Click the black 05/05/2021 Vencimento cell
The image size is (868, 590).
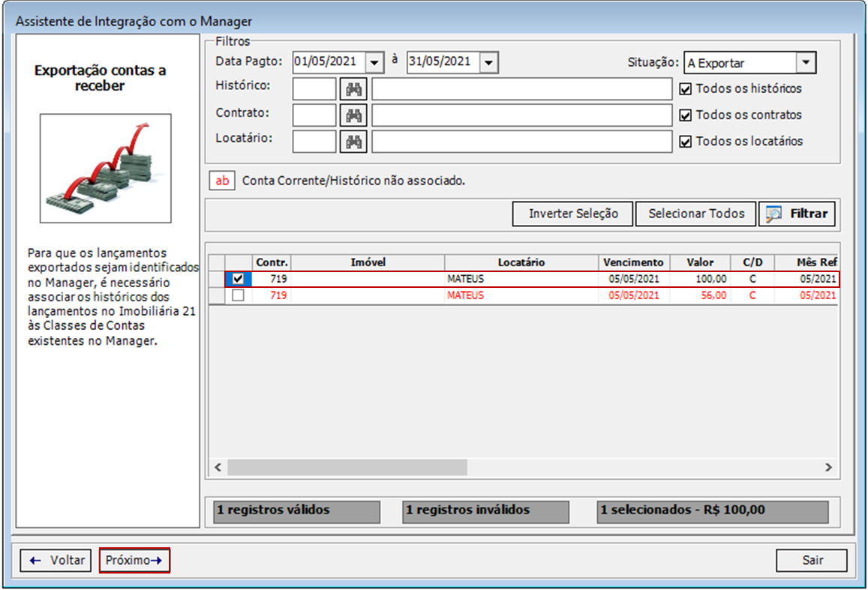[634, 279]
